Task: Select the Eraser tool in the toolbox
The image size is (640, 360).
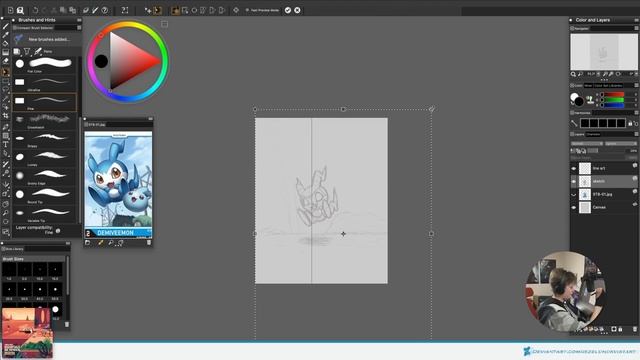Action: [x=5, y=61]
